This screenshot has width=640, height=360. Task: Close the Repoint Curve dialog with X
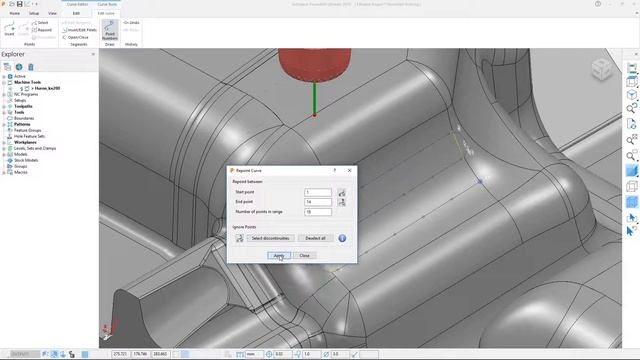click(349, 170)
